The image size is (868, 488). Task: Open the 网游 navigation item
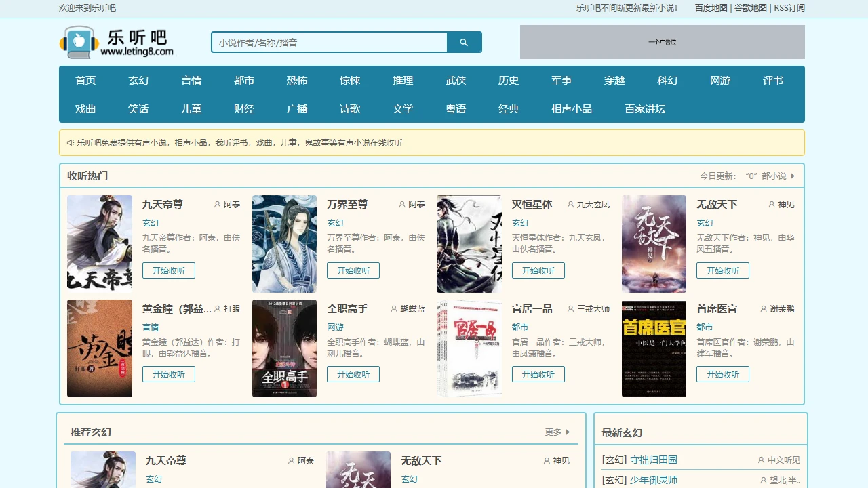(x=720, y=80)
